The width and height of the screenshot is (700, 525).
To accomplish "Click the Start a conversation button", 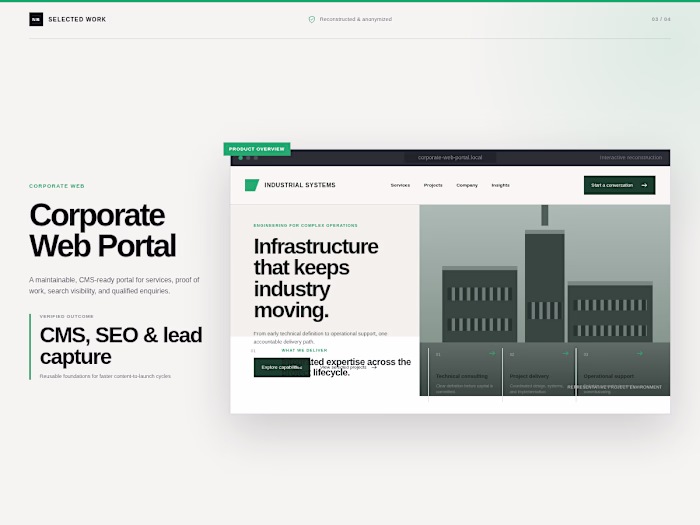I will pos(620,185).
